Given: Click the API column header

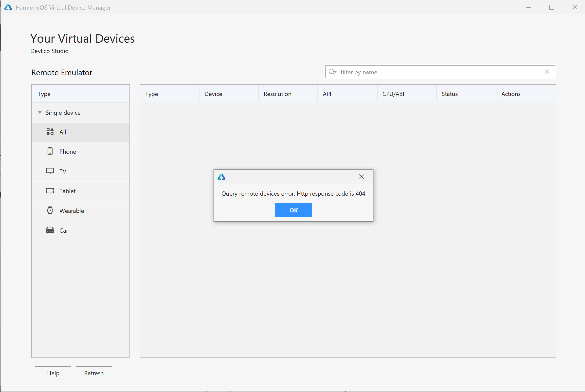Looking at the screenshot, I should (x=327, y=94).
